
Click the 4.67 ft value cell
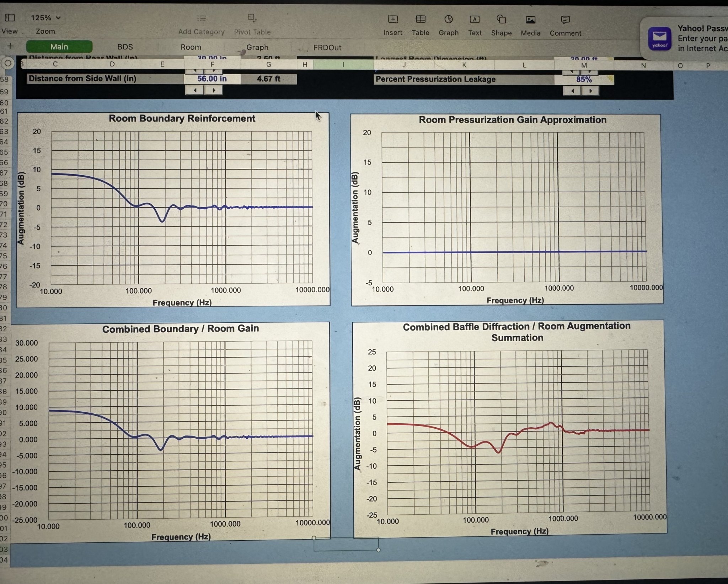269,79
